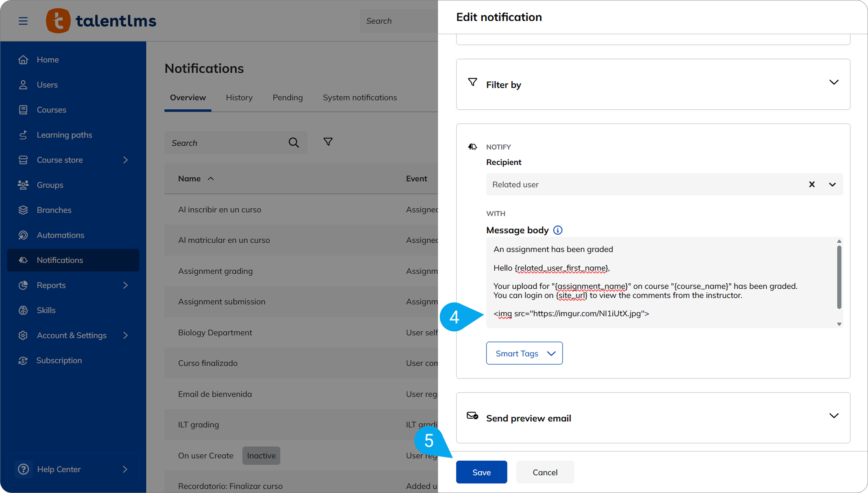
Task: Save the edited notification
Action: (x=481, y=472)
